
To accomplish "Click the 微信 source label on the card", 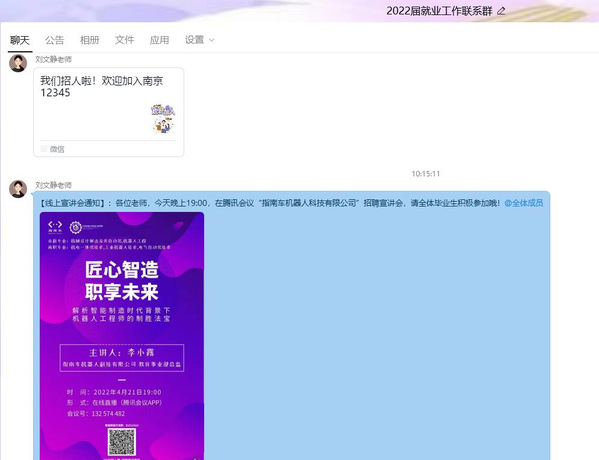I will [x=57, y=149].
